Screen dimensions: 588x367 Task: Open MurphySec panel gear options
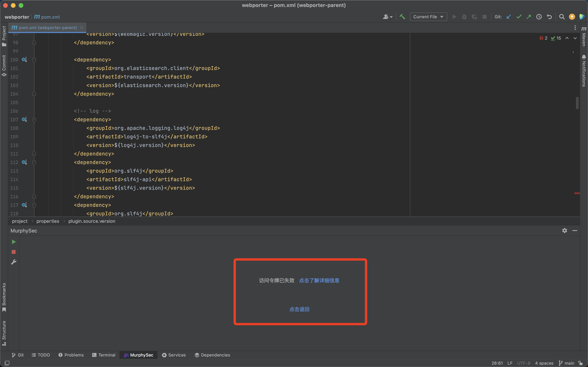pos(565,231)
